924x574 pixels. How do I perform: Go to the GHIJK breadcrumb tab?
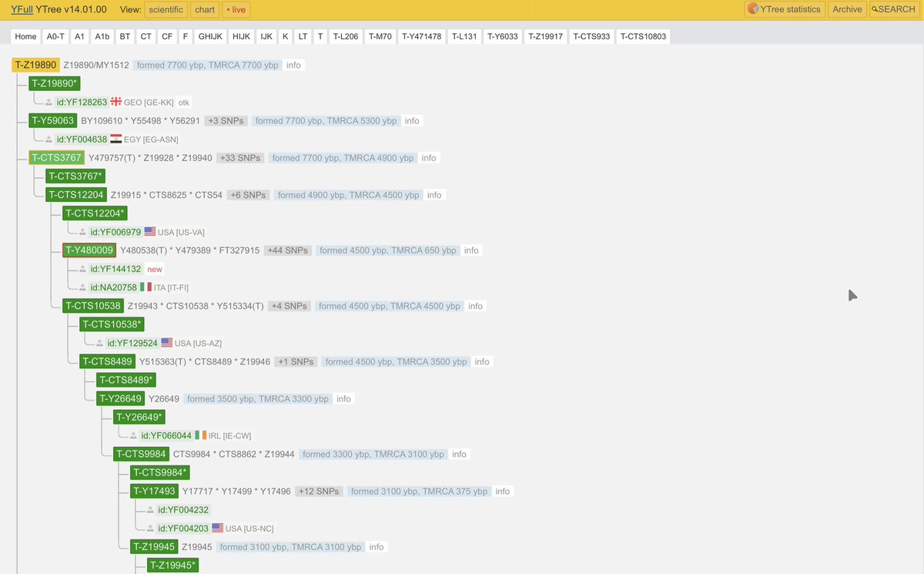point(210,36)
